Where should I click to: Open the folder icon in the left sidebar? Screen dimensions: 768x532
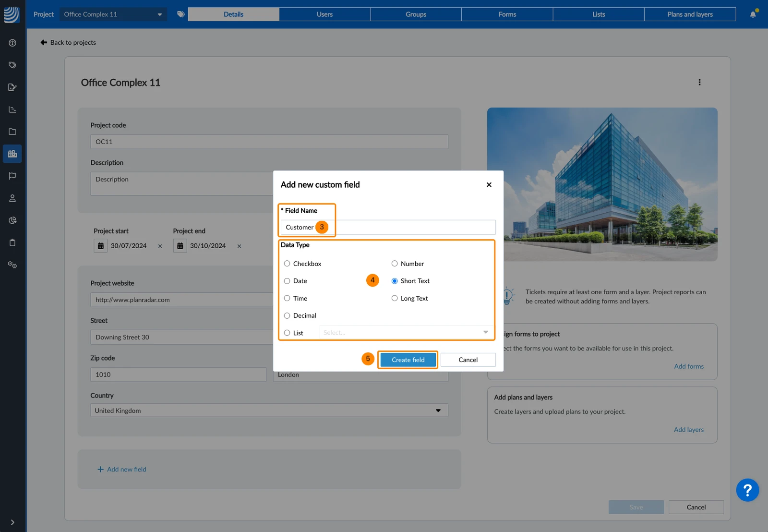click(x=12, y=132)
